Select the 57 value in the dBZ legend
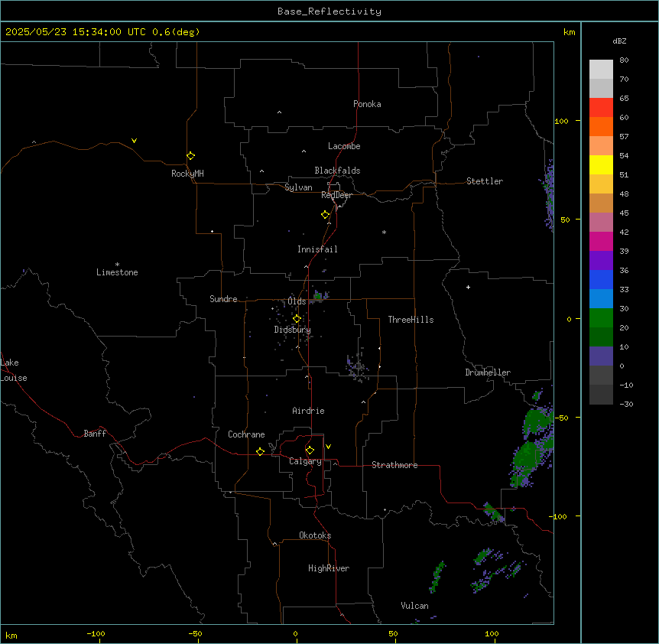Viewport: 659px width, 644px height. 624,137
